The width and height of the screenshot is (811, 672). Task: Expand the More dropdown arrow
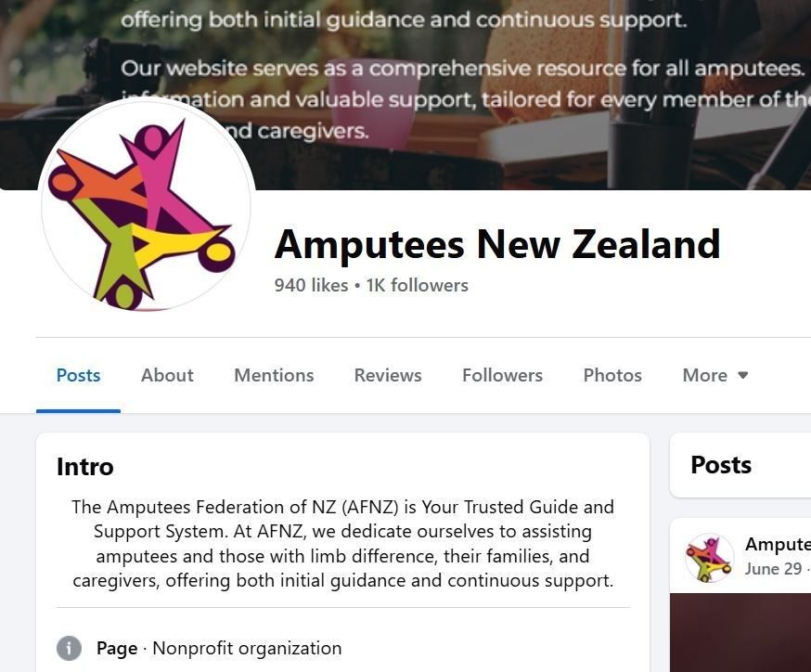(742, 375)
